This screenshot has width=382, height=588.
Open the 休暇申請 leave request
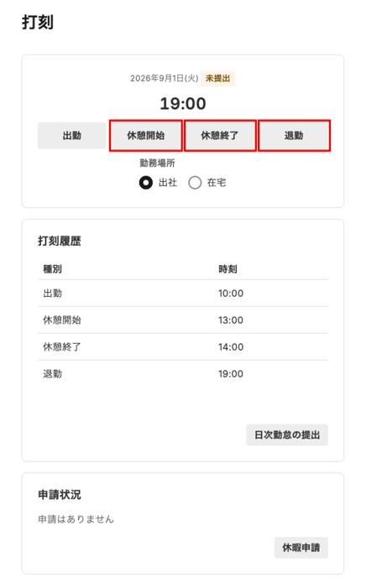[x=301, y=548]
